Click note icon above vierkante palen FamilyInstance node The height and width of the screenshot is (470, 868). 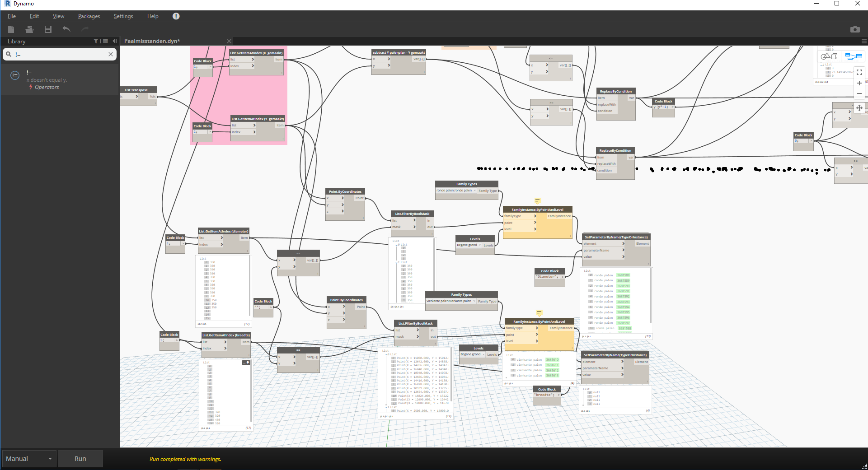pos(539,313)
